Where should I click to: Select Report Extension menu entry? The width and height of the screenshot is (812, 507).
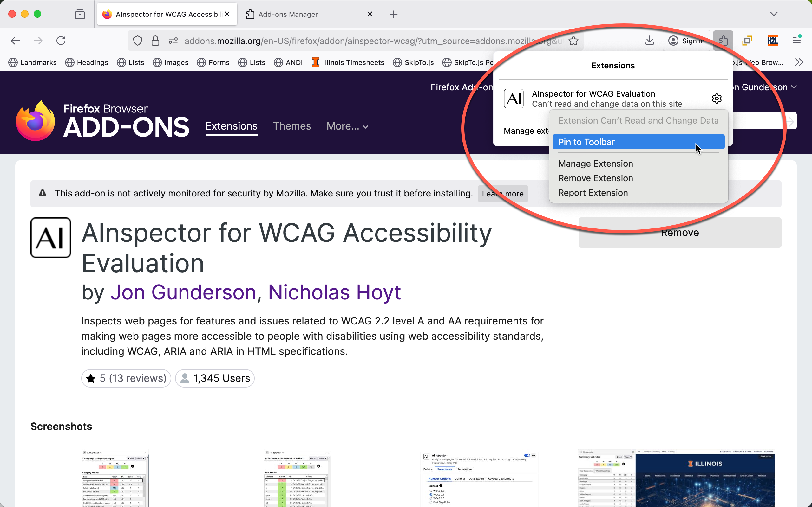pos(593,193)
